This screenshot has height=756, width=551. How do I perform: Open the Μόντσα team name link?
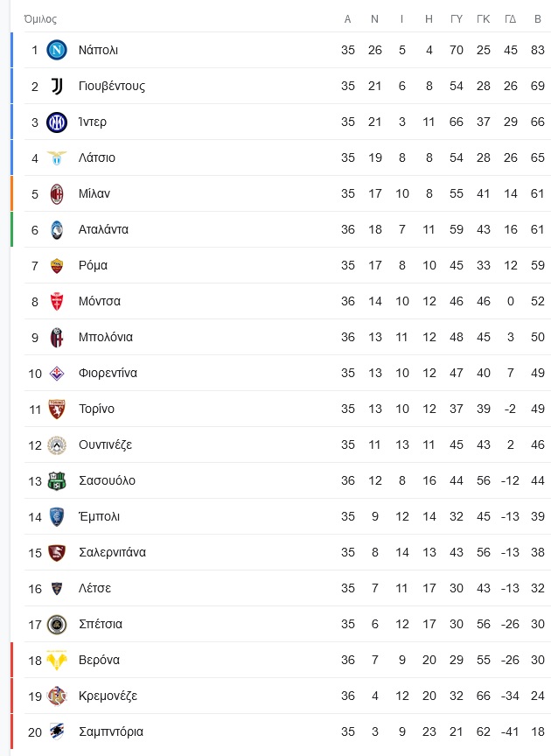click(100, 301)
